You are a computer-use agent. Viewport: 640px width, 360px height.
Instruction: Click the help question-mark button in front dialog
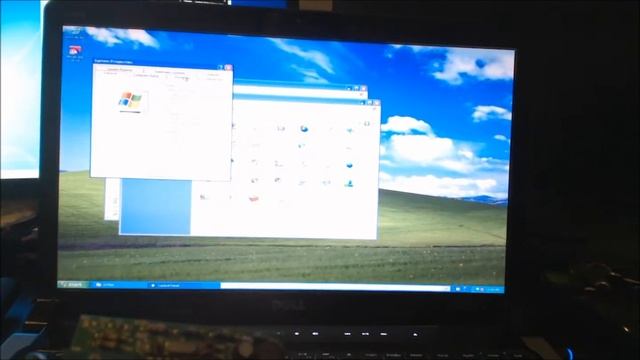point(221,67)
